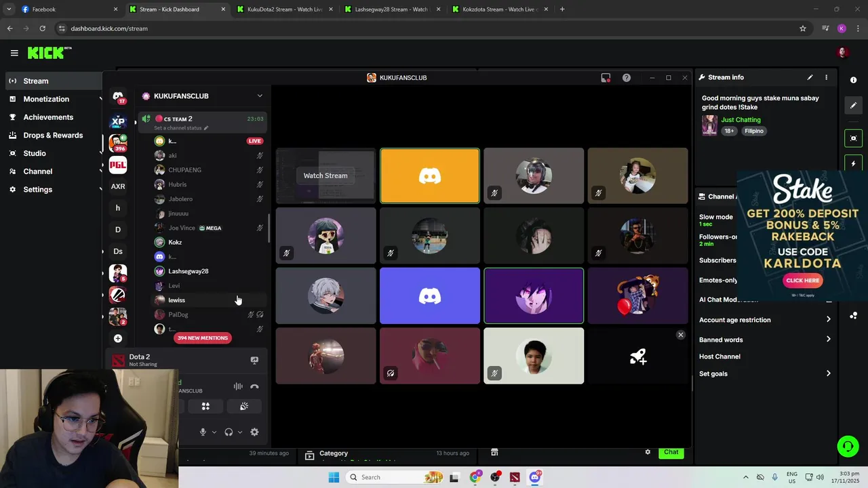Click 394 NEW MENTIONS pill
This screenshot has height=488, width=868.
(x=203, y=338)
